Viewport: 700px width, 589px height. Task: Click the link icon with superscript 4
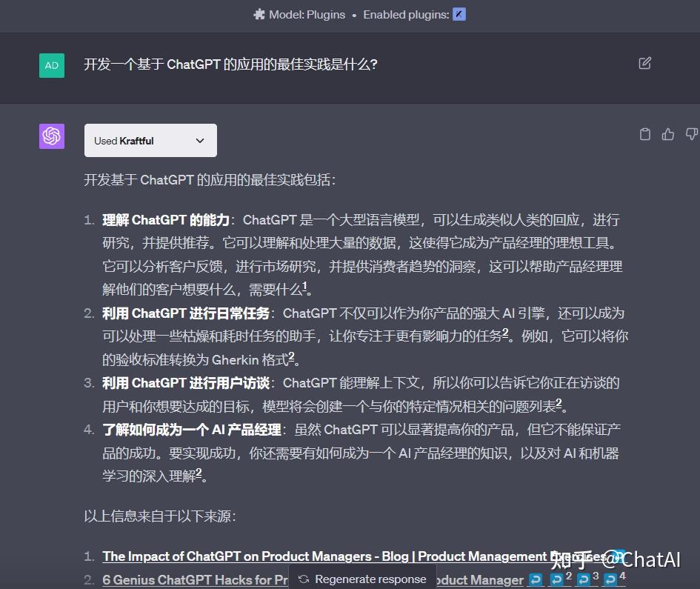614,579
